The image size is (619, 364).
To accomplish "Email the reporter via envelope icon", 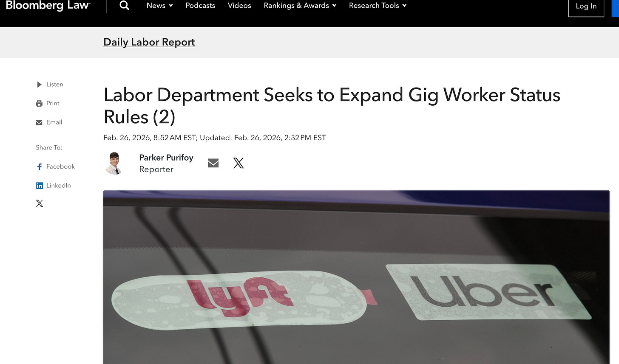I will coord(213,163).
